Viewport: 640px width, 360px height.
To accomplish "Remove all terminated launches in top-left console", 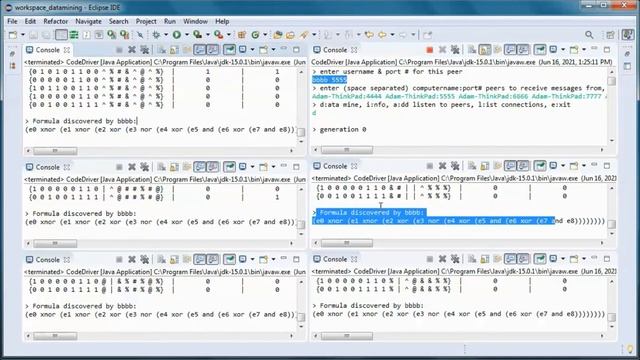I will pyautogui.click(x=144, y=50).
